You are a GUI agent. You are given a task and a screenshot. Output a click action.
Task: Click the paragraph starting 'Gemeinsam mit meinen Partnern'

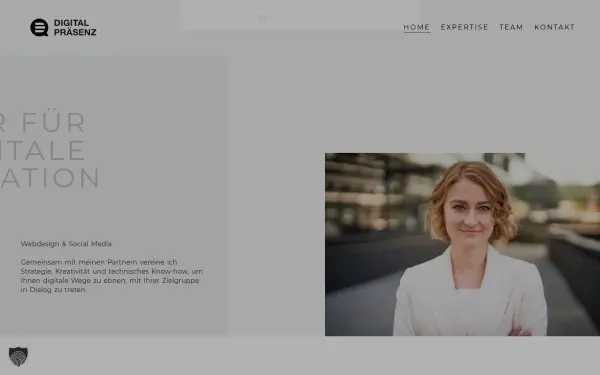[x=112, y=276]
